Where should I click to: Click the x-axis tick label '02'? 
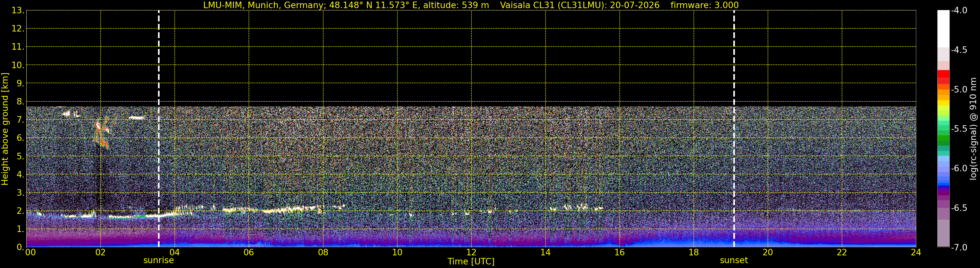pyautogui.click(x=100, y=253)
